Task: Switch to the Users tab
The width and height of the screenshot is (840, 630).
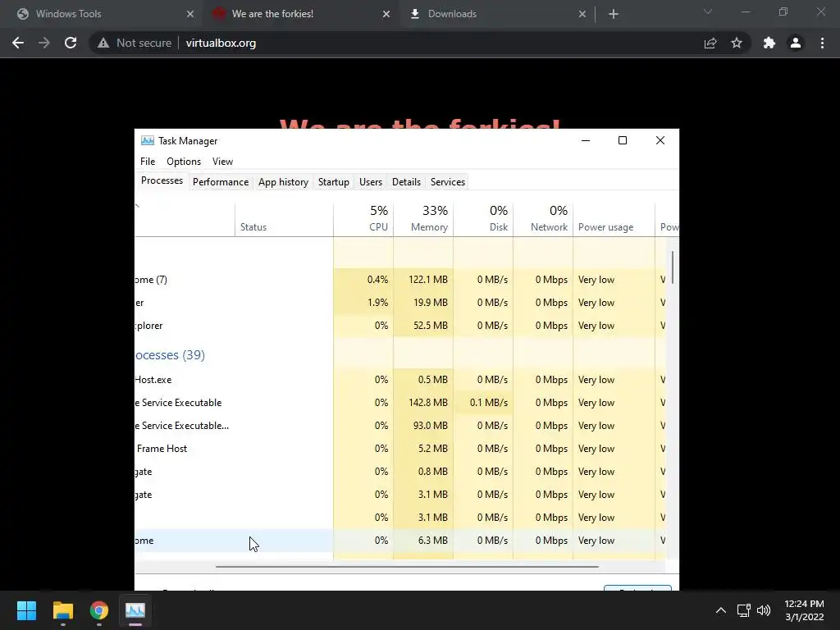Action: pos(371,181)
